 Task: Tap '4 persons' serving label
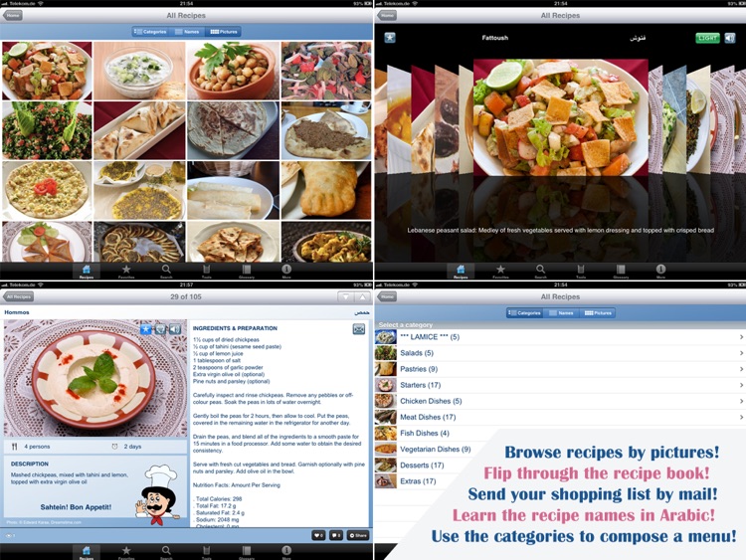click(37, 447)
